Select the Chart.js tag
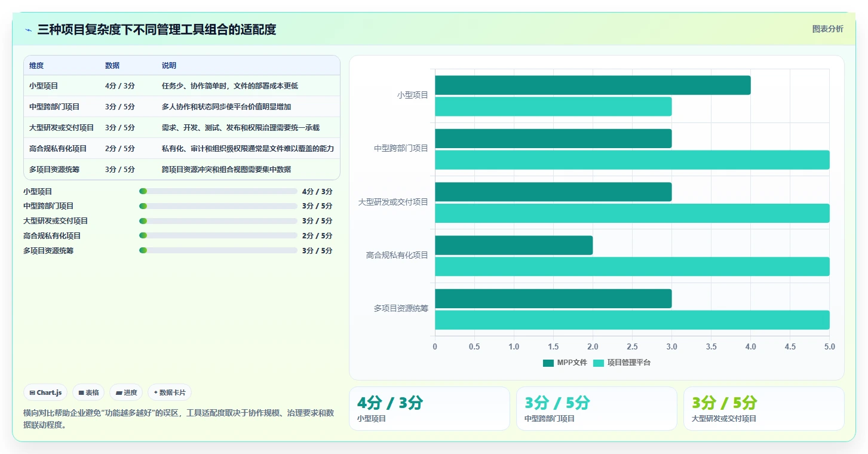The width and height of the screenshot is (868, 454). coord(46,392)
